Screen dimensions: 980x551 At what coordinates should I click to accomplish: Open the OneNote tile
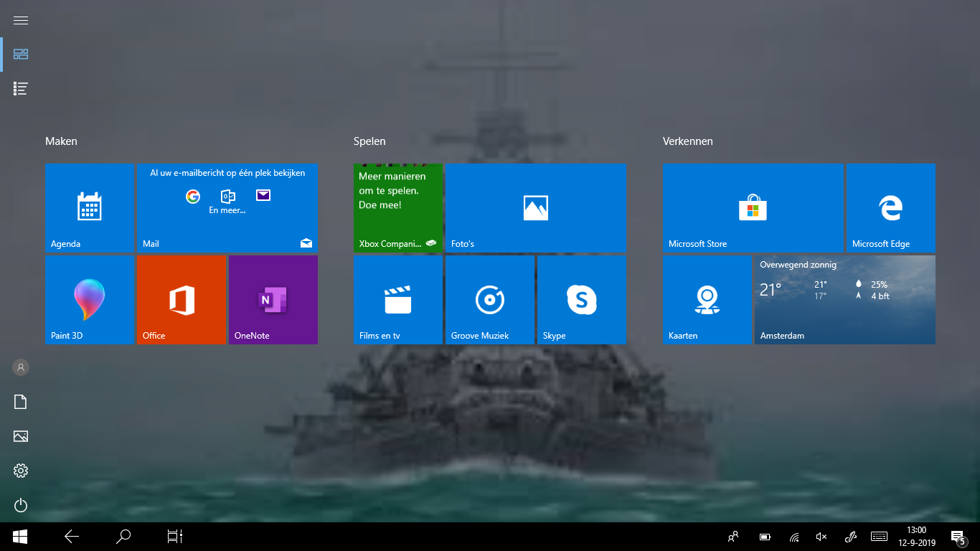pyautogui.click(x=273, y=299)
